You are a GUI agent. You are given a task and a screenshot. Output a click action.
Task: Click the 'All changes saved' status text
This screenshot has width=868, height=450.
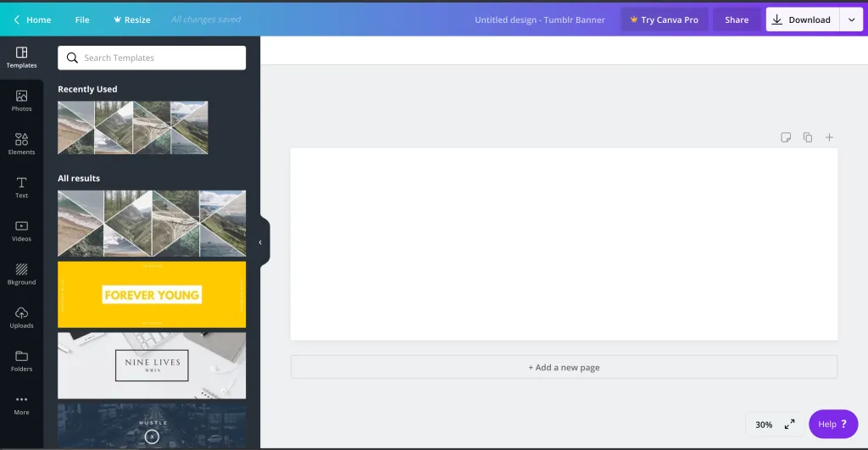click(205, 19)
